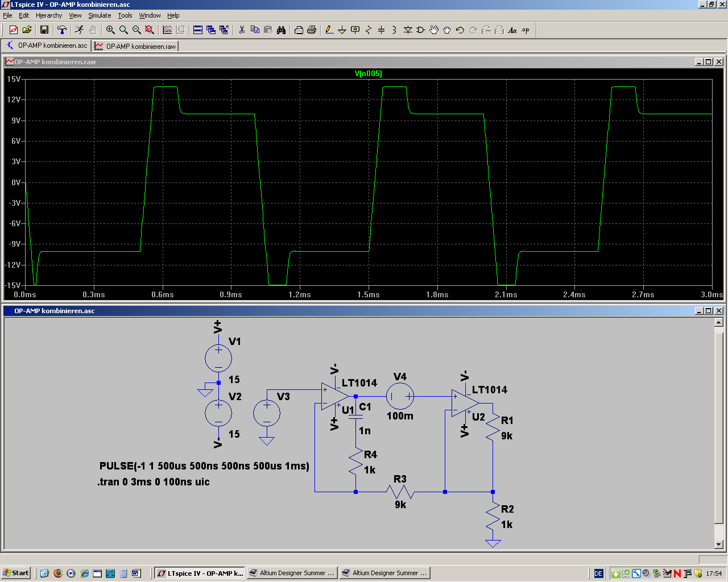Click the Save floppy disk icon
This screenshot has height=582, width=728.
tap(44, 30)
